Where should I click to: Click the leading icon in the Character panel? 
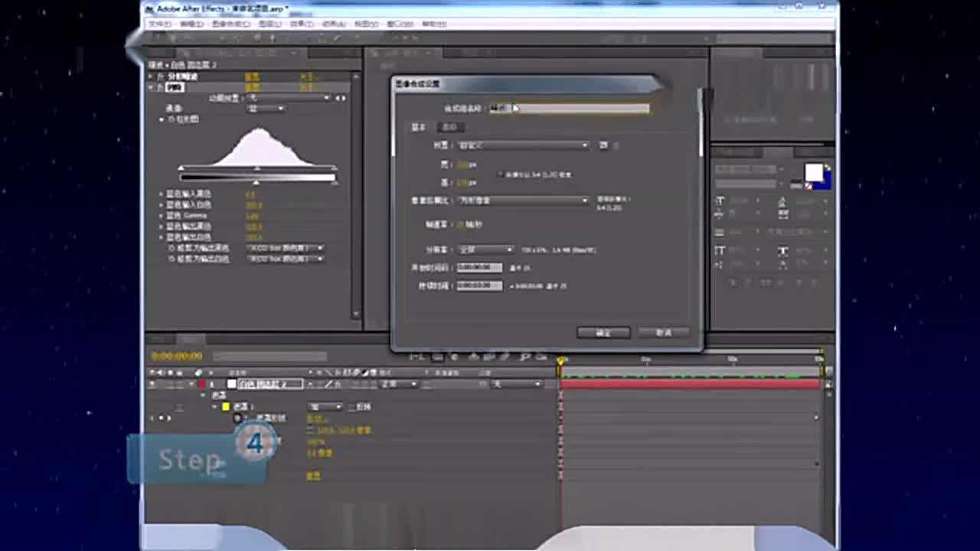point(782,201)
